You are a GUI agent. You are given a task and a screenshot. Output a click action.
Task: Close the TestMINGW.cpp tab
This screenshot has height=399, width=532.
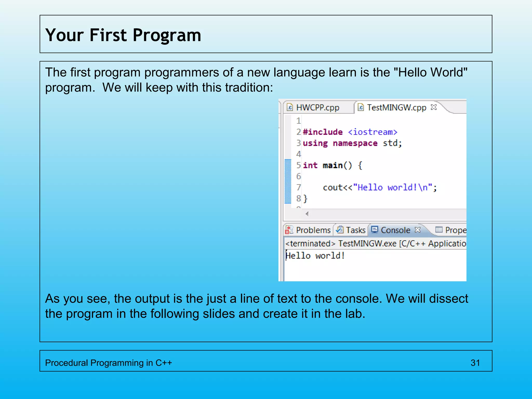(434, 107)
